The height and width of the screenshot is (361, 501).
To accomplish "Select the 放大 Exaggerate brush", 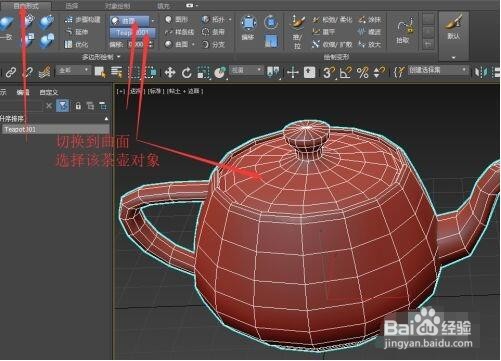I will coord(369,44).
